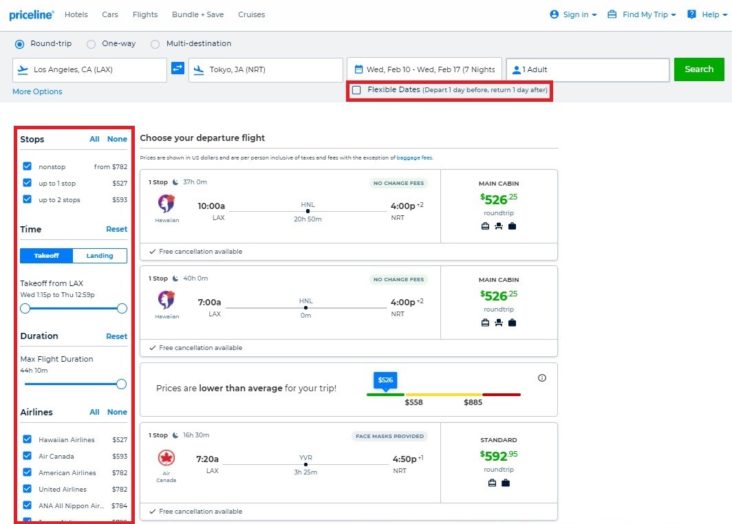Select All in Airlines filter

tap(94, 412)
